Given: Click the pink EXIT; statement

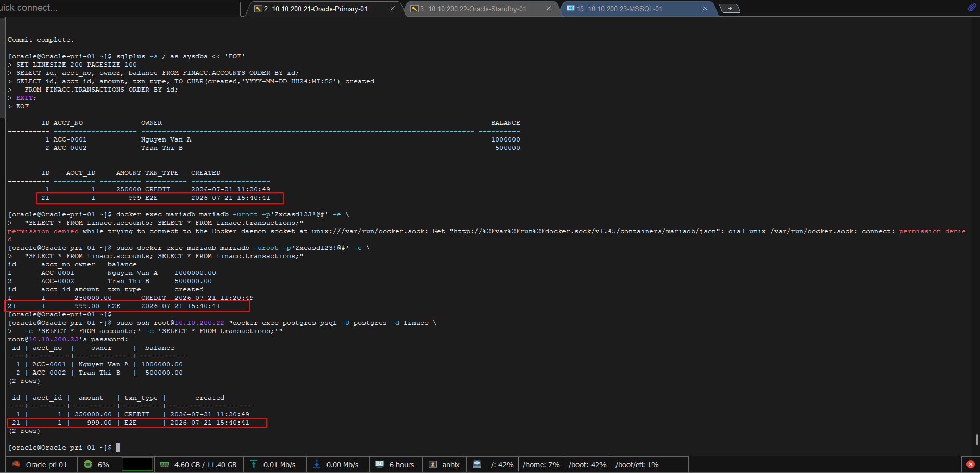Looking at the screenshot, I should coord(26,98).
